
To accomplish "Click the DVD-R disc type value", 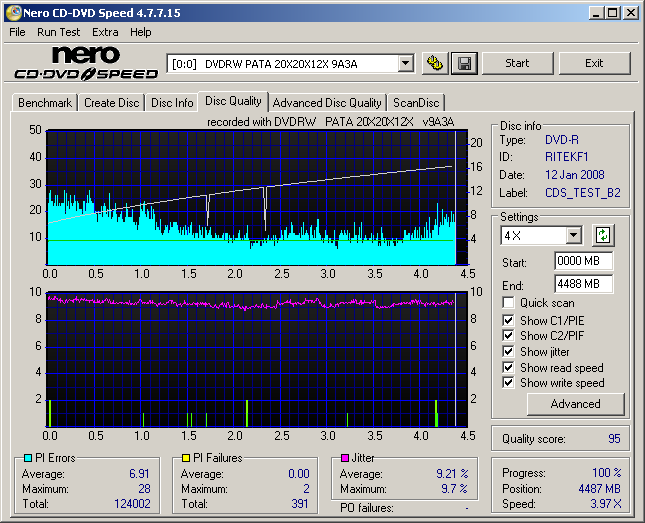I will point(562,140).
